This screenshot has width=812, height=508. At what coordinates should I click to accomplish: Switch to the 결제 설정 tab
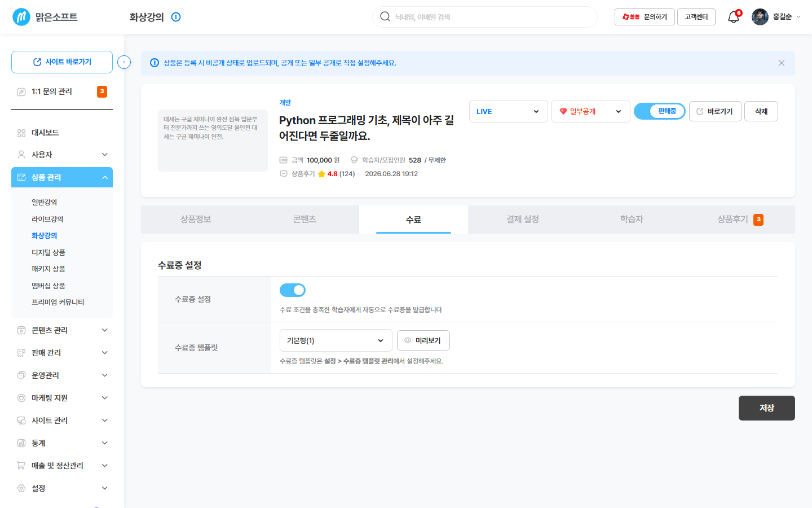pos(523,219)
